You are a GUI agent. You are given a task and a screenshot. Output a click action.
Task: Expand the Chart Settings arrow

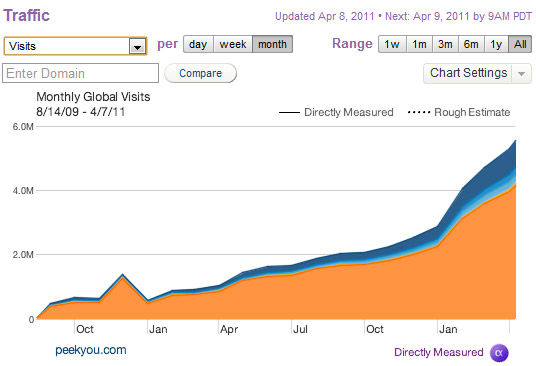click(521, 73)
